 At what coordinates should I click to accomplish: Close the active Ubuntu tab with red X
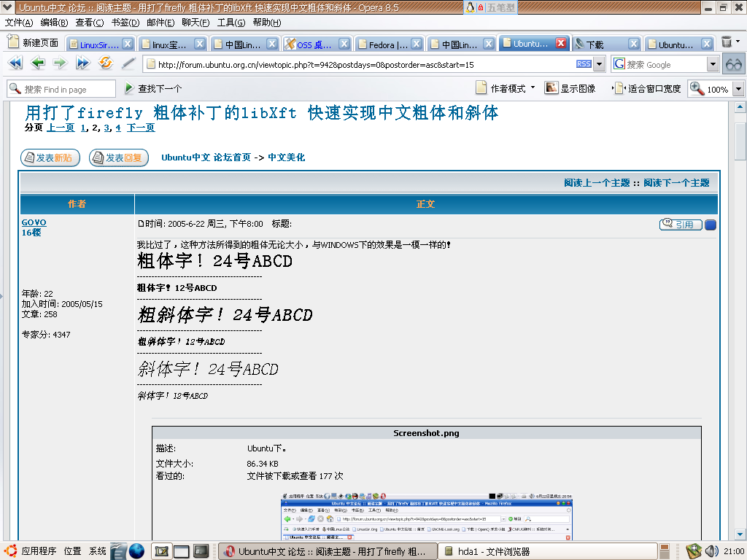point(561,43)
